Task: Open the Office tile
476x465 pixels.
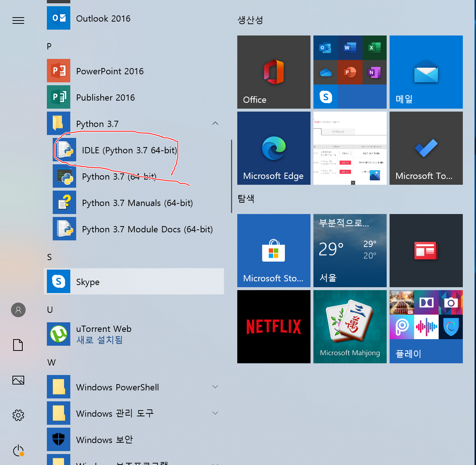Action: click(x=274, y=72)
